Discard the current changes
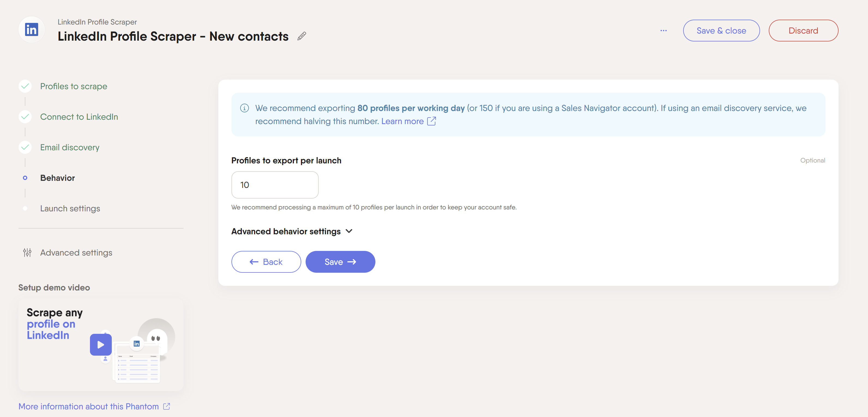868x417 pixels. point(803,31)
